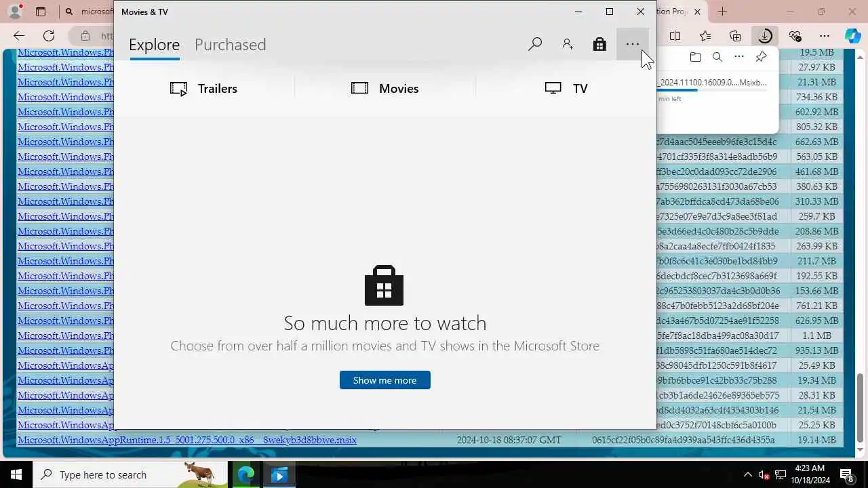Open search in Movies & TV
Viewport: 868px width, 488px height.
click(x=535, y=45)
